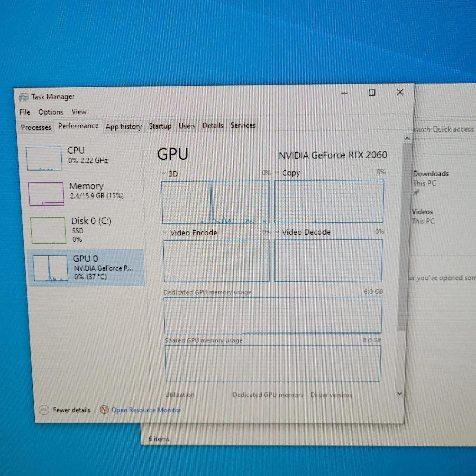Click the Task Manager title bar icon
Image resolution: width=476 pixels, height=476 pixels.
(x=24, y=97)
